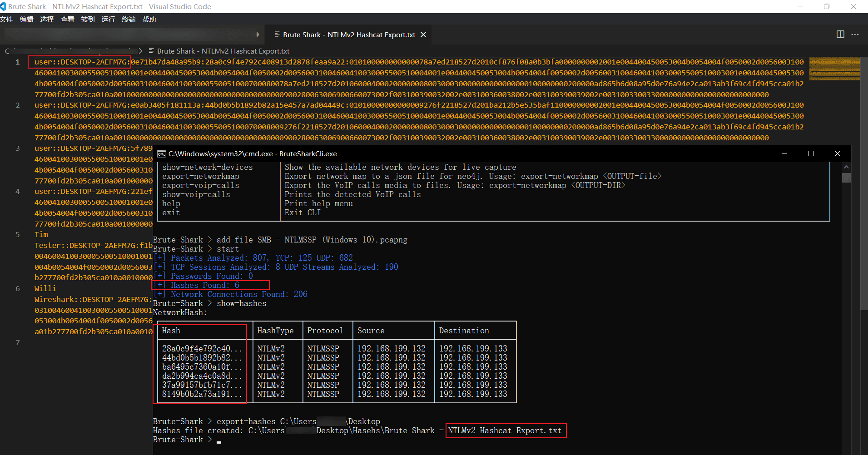Open the 运行 menu
Image resolution: width=868 pixels, height=455 pixels.
click(108, 20)
